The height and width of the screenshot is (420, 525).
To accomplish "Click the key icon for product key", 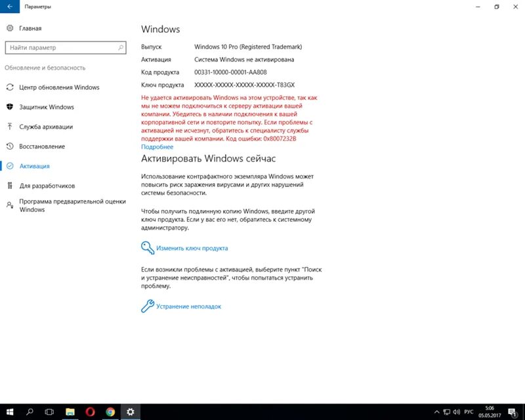I will 147,248.
